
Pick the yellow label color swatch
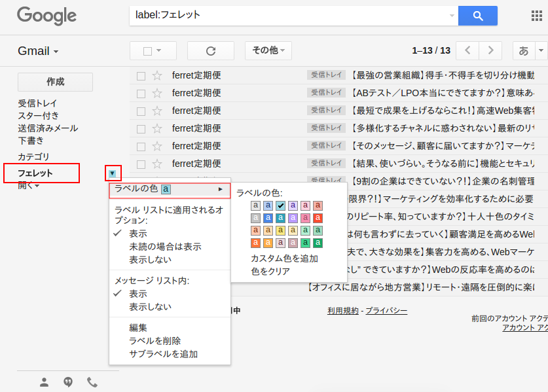coord(280,230)
